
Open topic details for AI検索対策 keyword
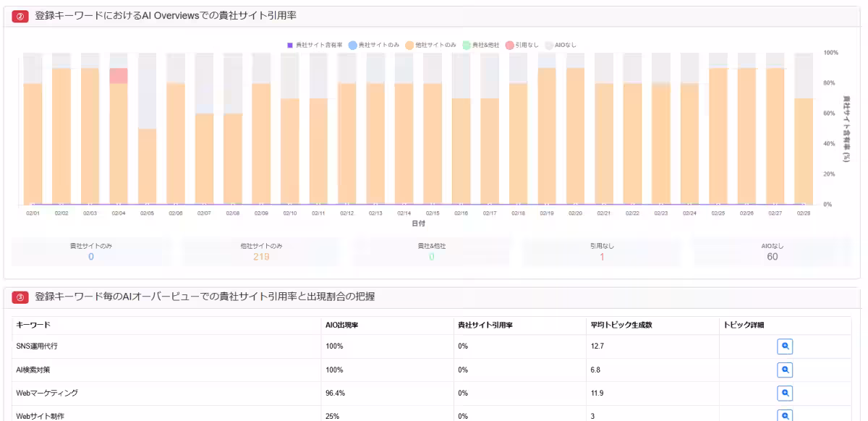784,370
